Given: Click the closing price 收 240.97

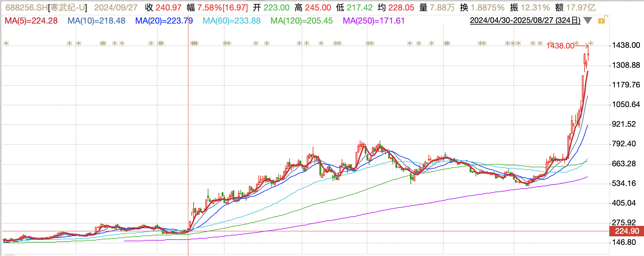Looking at the screenshot, I should pos(163,8).
